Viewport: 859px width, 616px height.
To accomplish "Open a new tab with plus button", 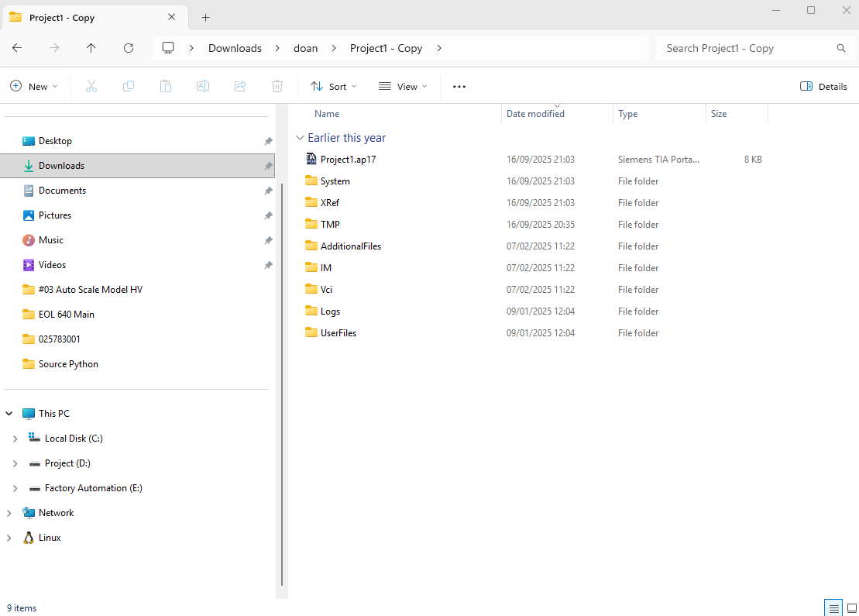I will coord(205,17).
